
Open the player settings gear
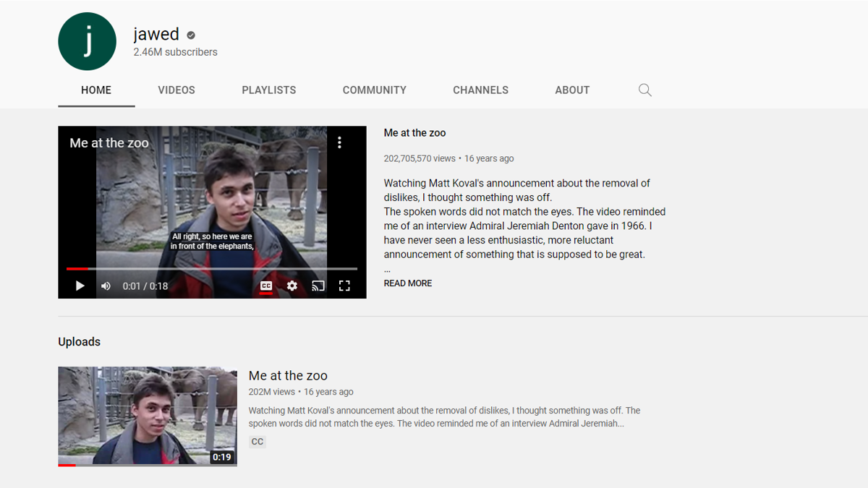[x=292, y=286]
